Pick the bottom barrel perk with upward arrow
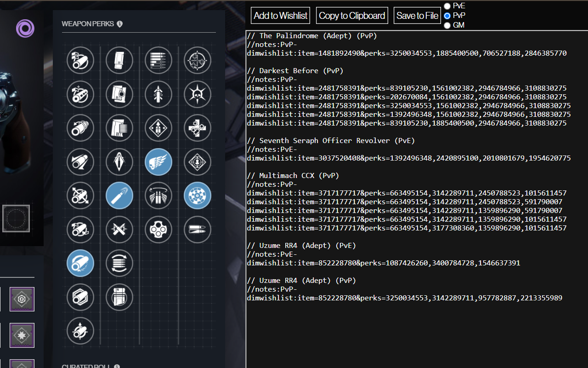This screenshot has height=368, width=588. click(80, 331)
